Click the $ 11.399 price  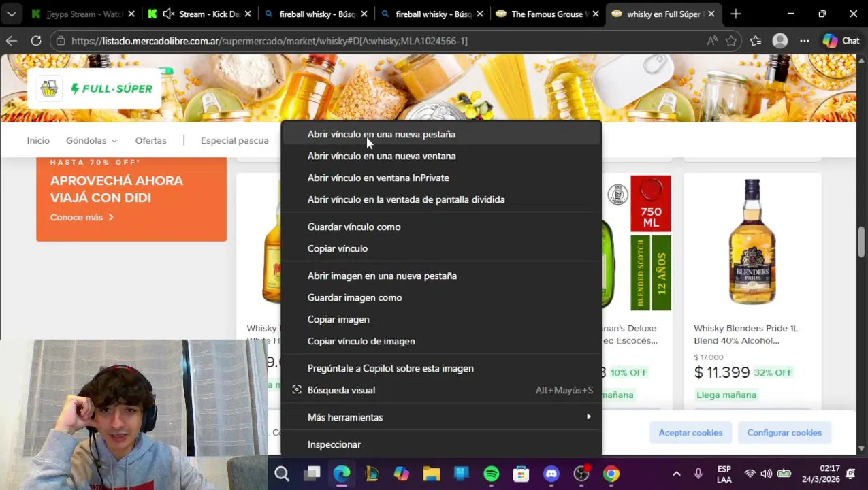point(722,372)
